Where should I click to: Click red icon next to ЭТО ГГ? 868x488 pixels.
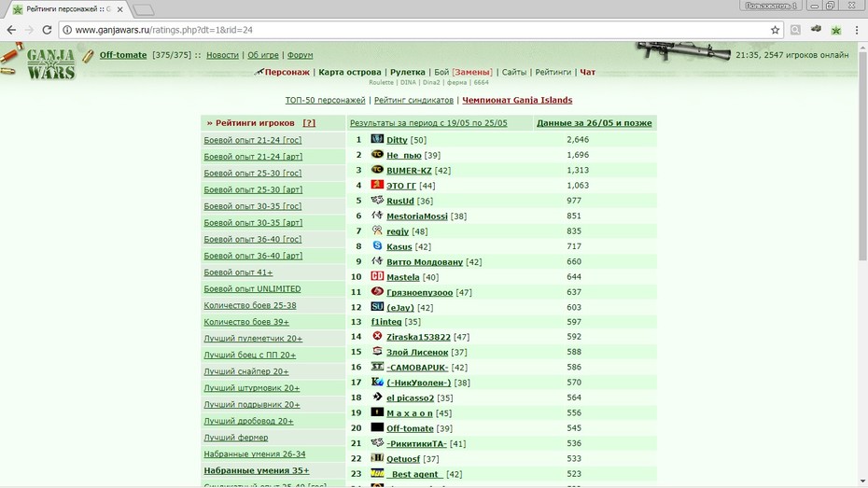pos(377,185)
